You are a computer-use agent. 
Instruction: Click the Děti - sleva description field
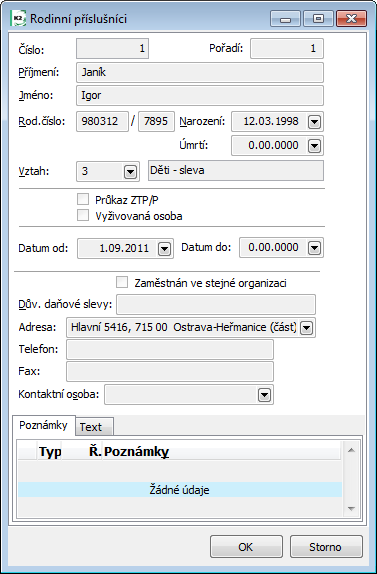236,170
